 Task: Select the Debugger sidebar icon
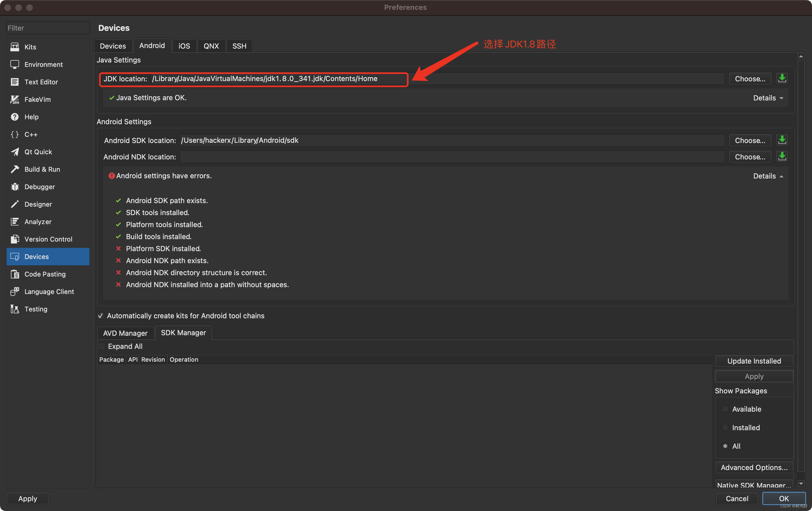[x=15, y=186]
